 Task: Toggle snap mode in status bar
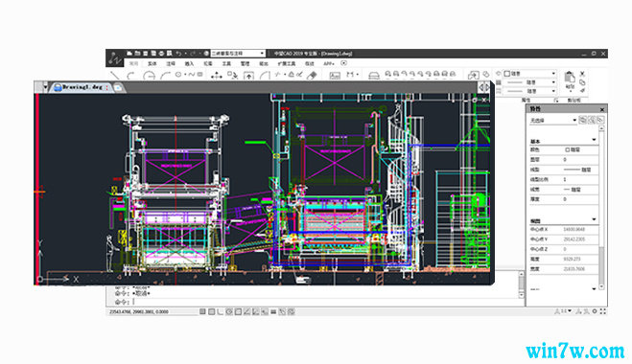click(x=202, y=311)
